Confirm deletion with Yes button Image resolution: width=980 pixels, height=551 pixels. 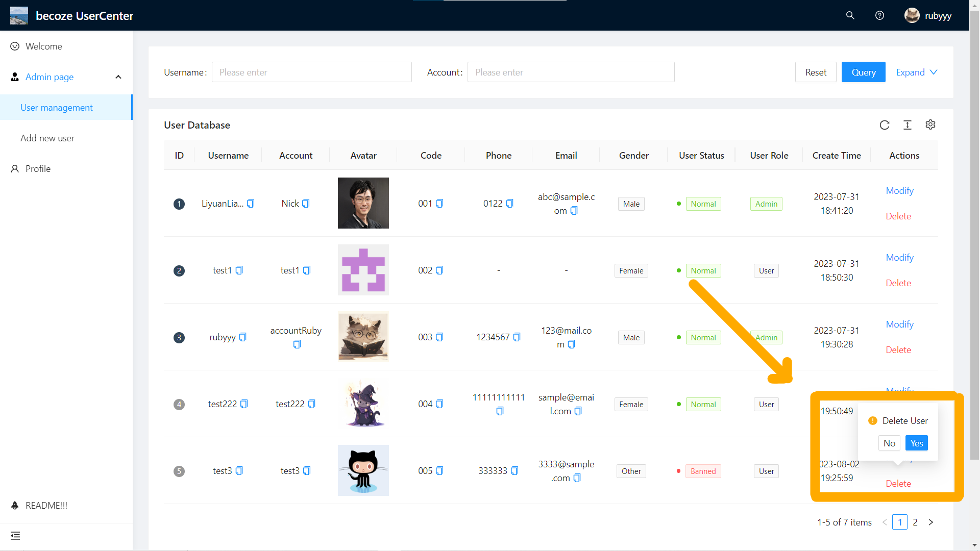click(916, 443)
